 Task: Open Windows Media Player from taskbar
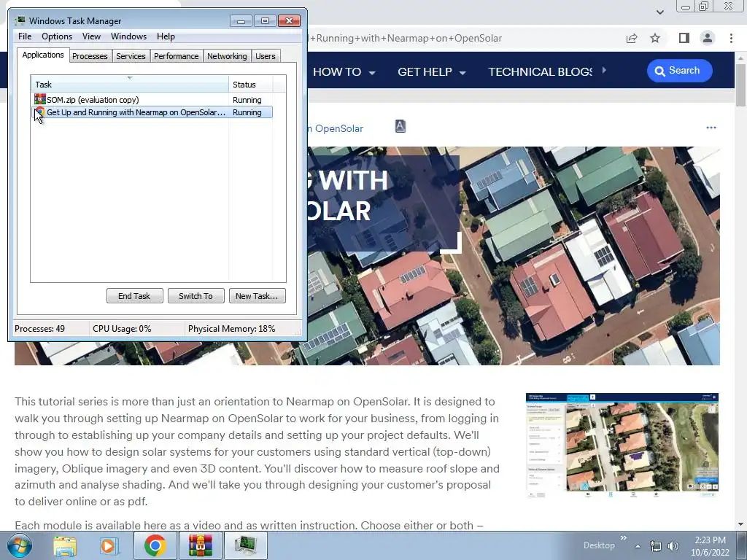(x=108, y=545)
